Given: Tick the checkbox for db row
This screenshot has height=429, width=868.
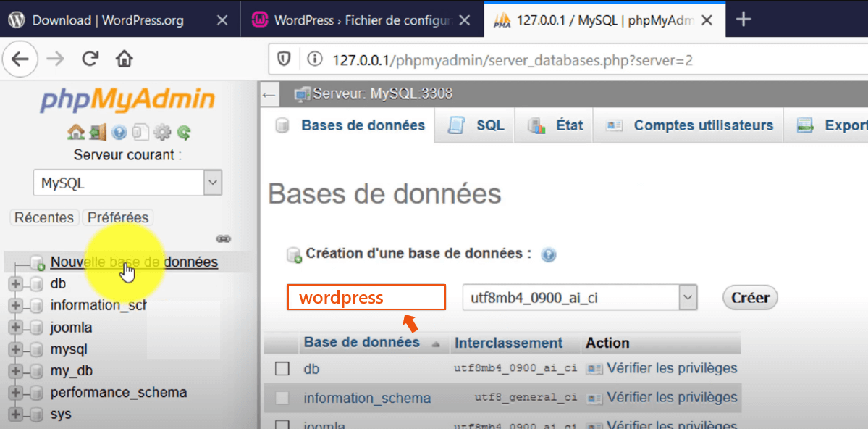Looking at the screenshot, I should (282, 369).
